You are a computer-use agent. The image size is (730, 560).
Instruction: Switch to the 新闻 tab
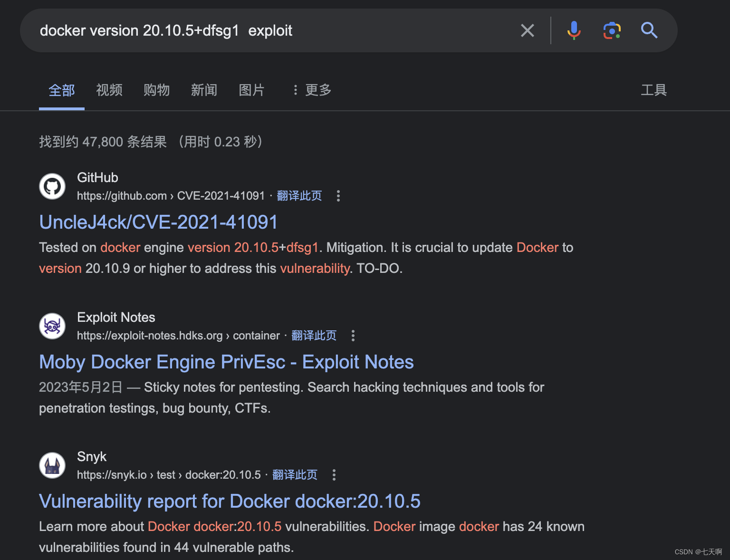pos(204,90)
